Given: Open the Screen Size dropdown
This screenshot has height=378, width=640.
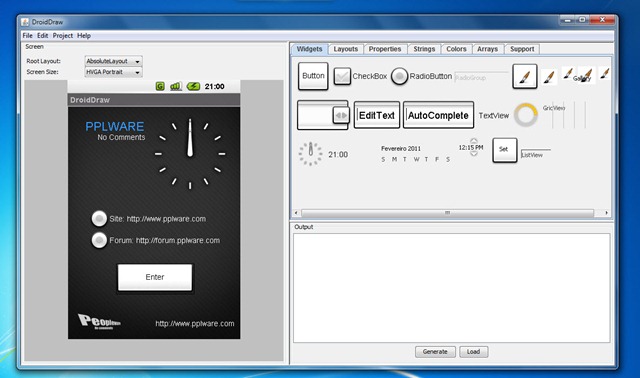Looking at the screenshot, I should click(113, 72).
